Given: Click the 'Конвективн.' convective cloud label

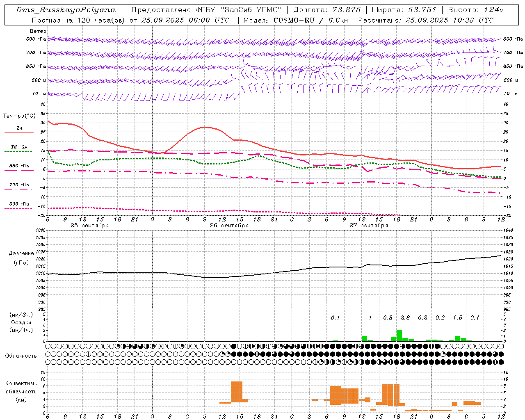Looking at the screenshot, I should point(21,383).
